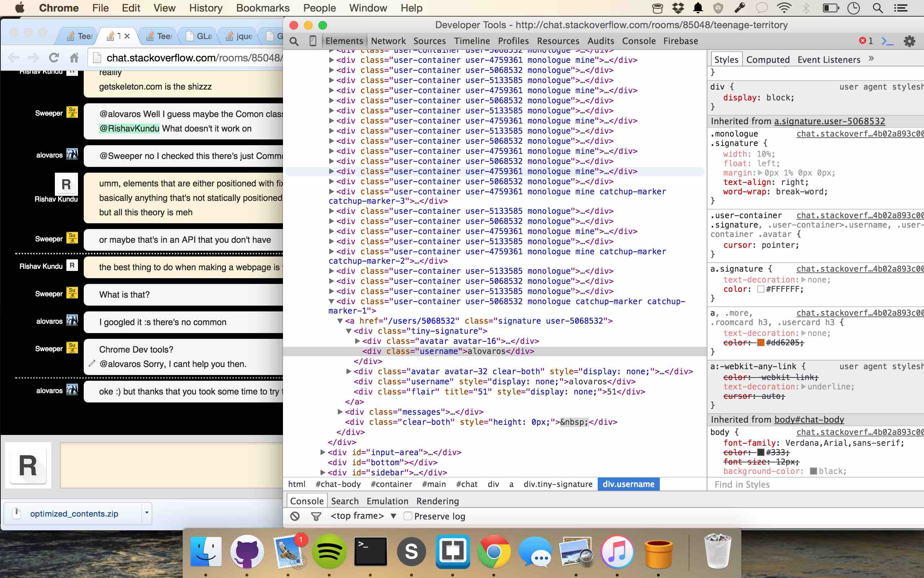924x578 pixels.
Task: Go to Chrome home page icon
Action: (74, 58)
